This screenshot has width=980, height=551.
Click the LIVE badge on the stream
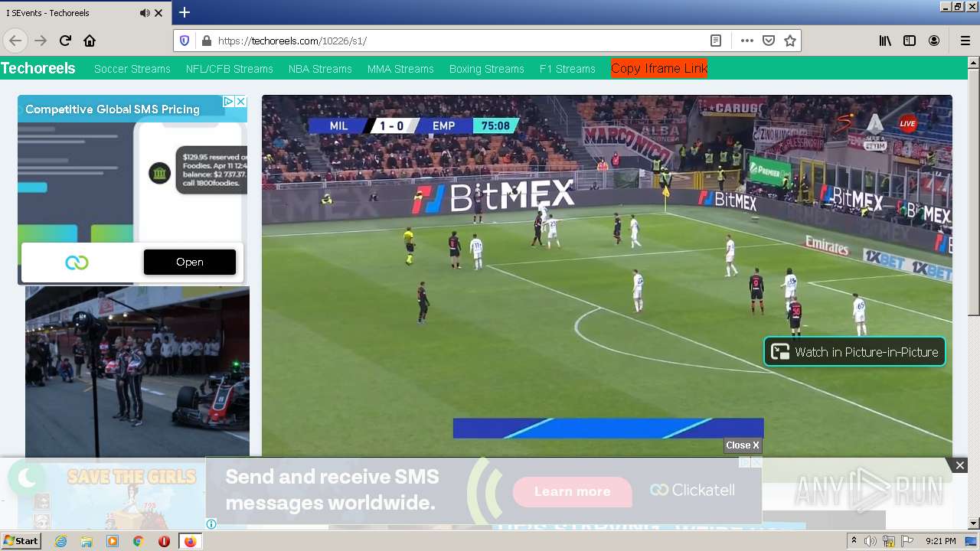point(908,123)
